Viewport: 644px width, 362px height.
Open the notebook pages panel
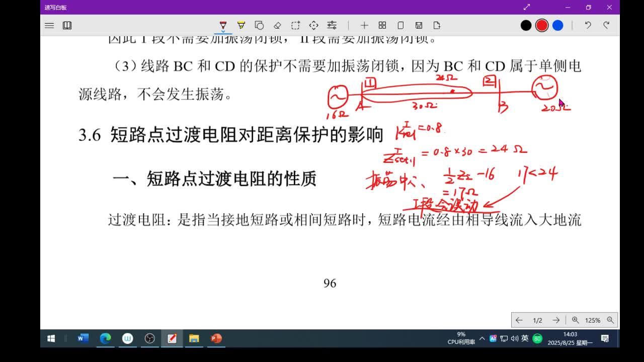click(x=67, y=25)
